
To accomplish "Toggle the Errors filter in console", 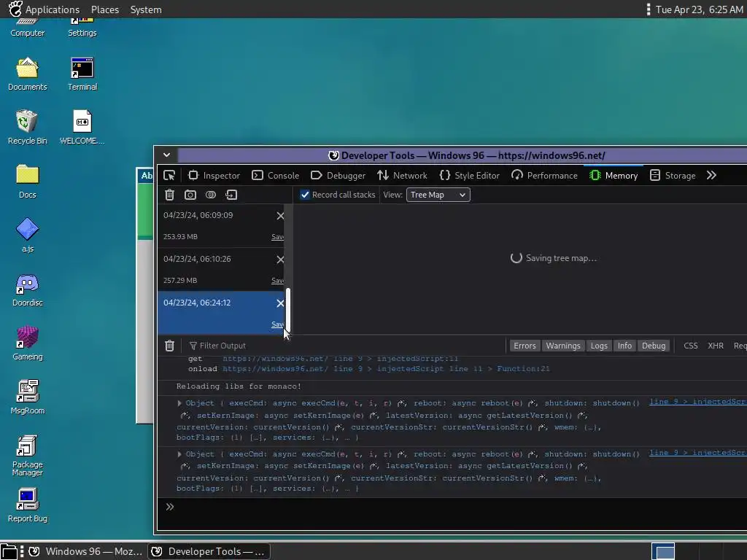I will point(525,346).
